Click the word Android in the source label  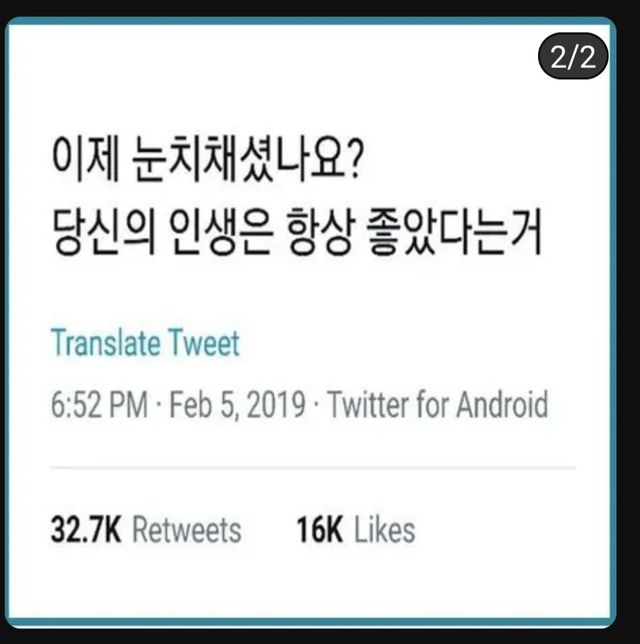(502, 405)
